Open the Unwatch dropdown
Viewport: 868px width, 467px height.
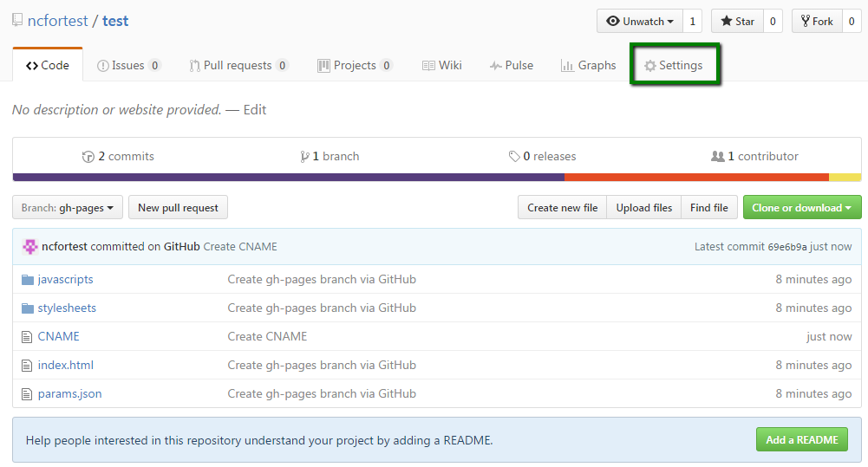coord(640,21)
